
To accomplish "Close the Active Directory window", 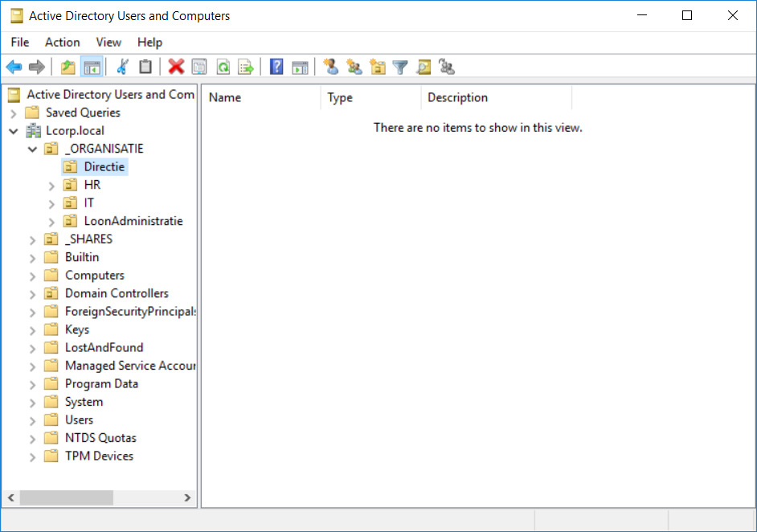I will click(x=732, y=15).
